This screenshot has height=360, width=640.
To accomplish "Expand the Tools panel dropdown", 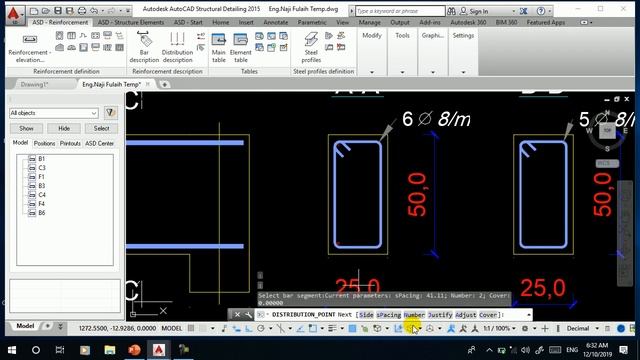I will (402, 72).
